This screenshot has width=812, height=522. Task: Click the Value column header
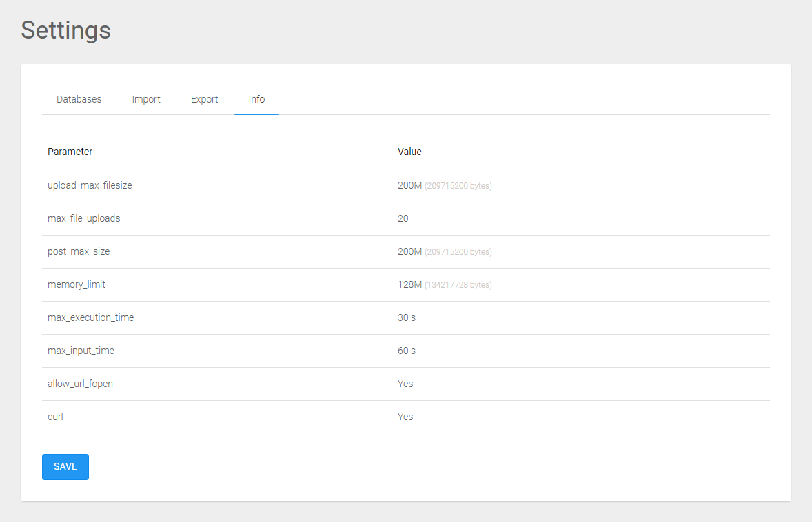tap(409, 152)
